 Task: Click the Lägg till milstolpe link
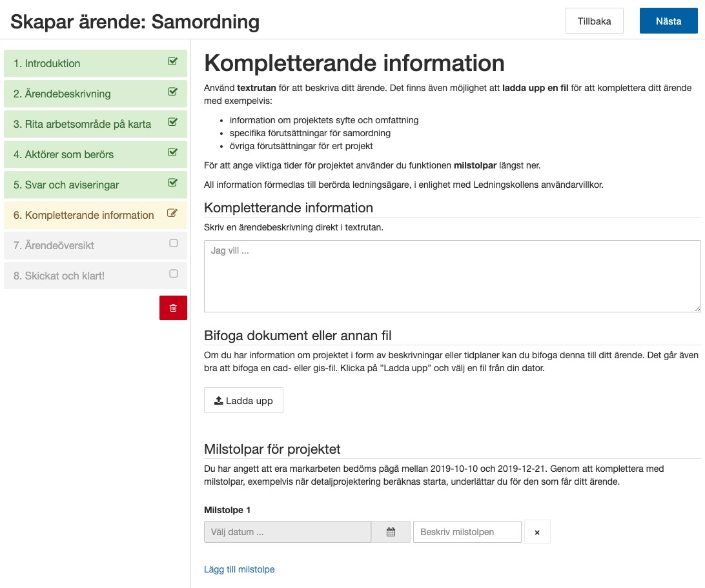click(x=239, y=569)
